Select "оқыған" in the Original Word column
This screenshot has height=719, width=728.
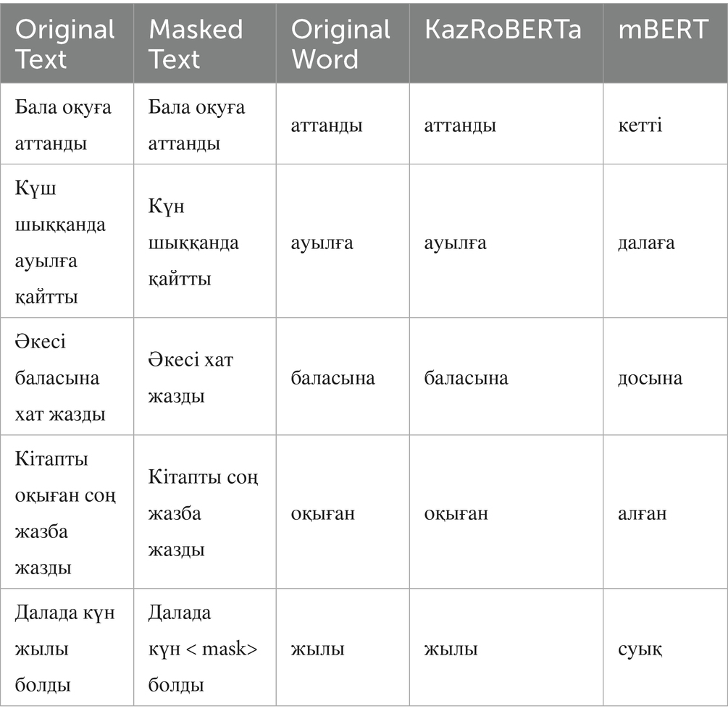(x=323, y=513)
